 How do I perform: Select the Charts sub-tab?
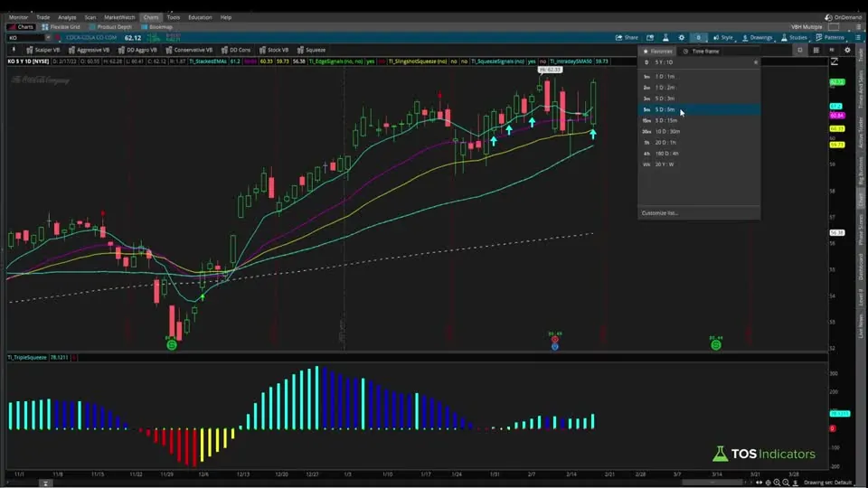[x=22, y=26]
